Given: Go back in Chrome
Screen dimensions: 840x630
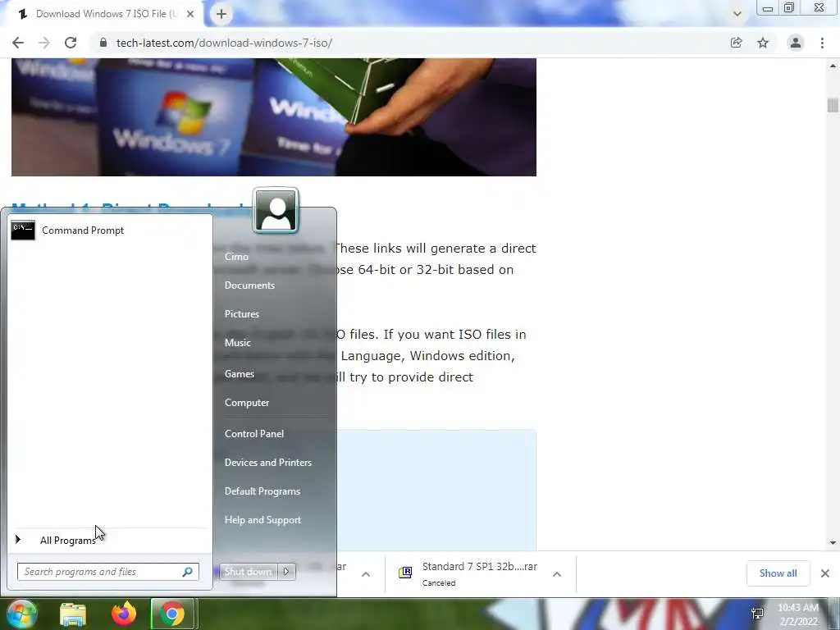Looking at the screenshot, I should (x=18, y=43).
